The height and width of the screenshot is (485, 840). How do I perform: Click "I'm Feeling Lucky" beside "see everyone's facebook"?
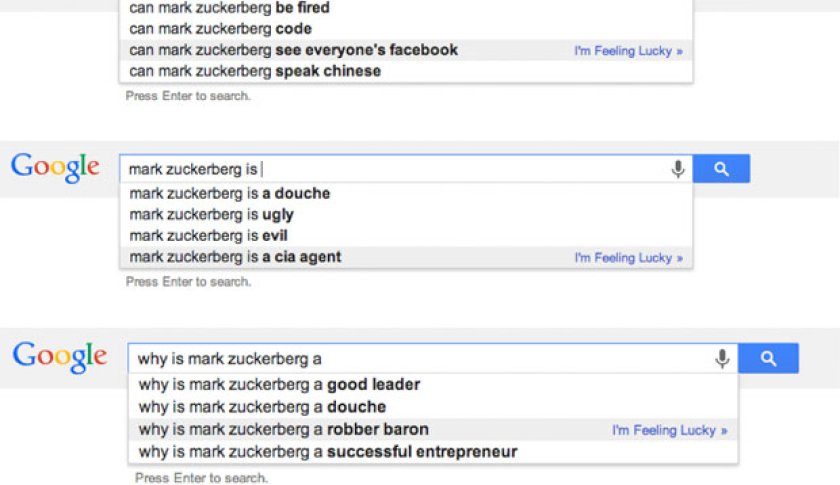tap(628, 51)
